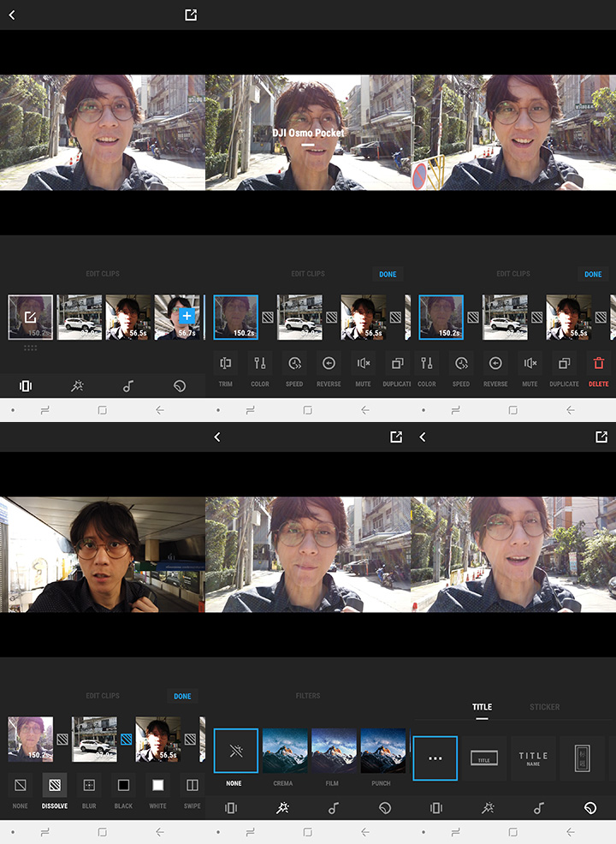The image size is (616, 844).
Task: Open the Title tab
Action: tap(482, 707)
